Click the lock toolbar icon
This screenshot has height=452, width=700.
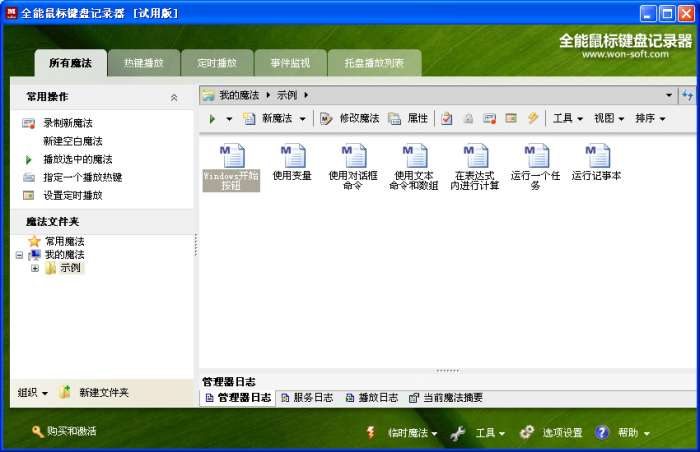(x=468, y=119)
